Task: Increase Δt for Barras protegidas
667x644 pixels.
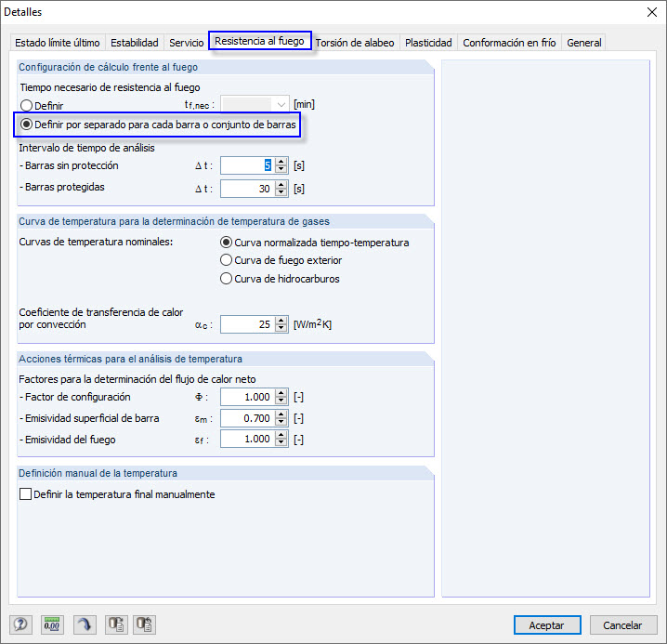Action: (x=281, y=185)
